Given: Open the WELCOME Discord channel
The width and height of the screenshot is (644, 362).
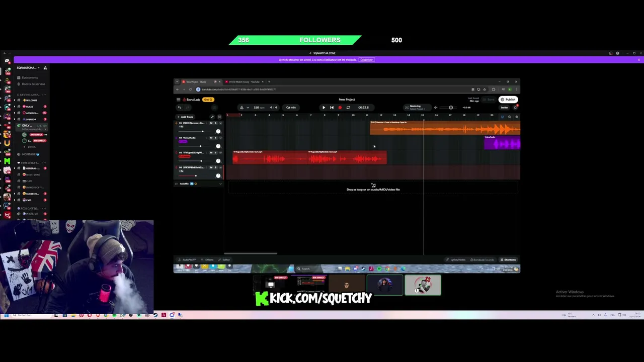Looking at the screenshot, I should pos(32,100).
